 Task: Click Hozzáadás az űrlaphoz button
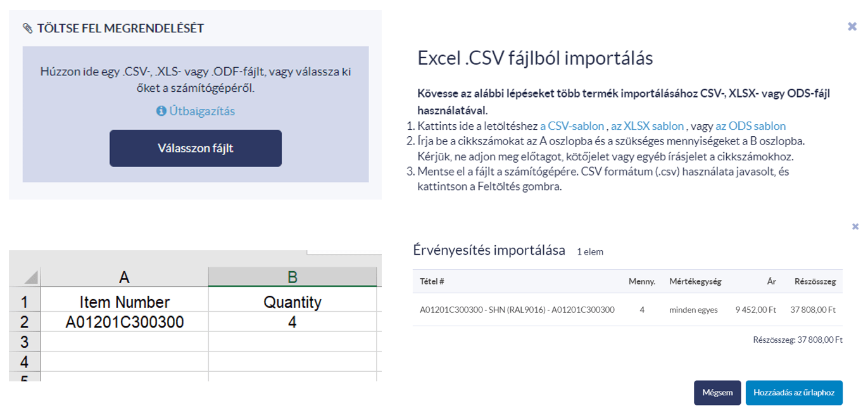point(794,393)
